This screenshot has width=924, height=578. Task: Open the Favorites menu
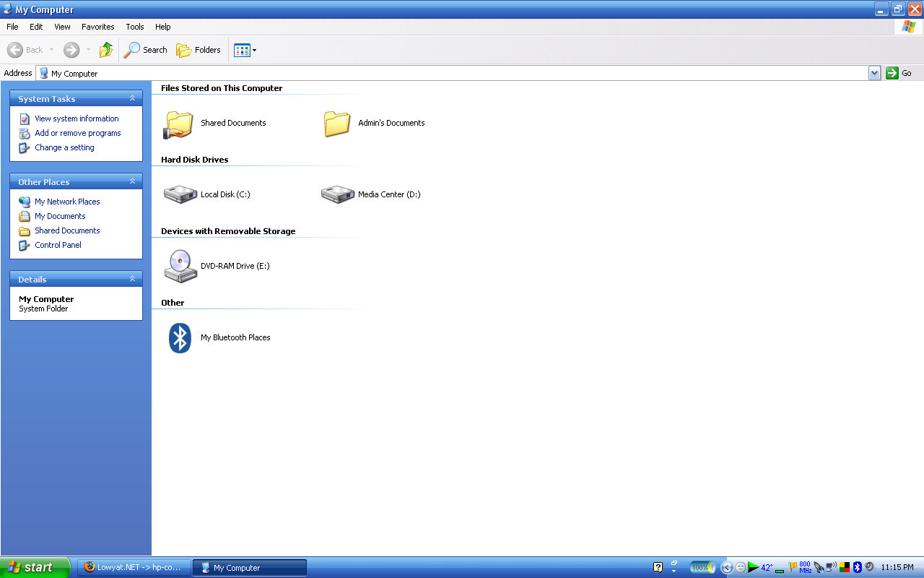(97, 27)
